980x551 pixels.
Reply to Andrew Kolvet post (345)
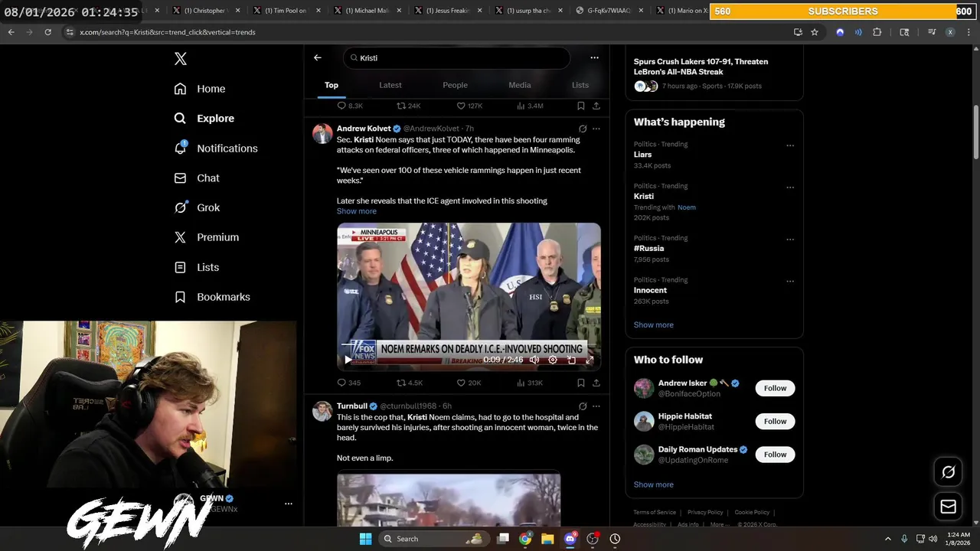tap(349, 383)
